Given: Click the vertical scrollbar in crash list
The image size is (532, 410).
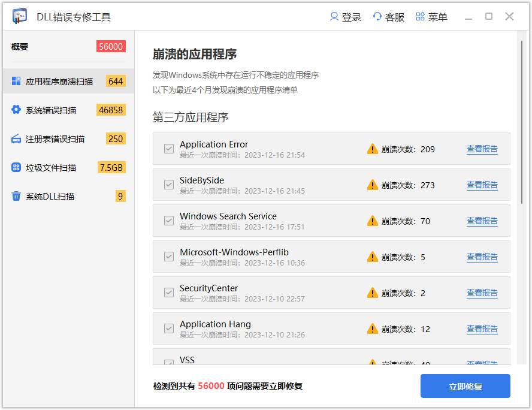Looking at the screenshot, I should (x=521, y=120).
